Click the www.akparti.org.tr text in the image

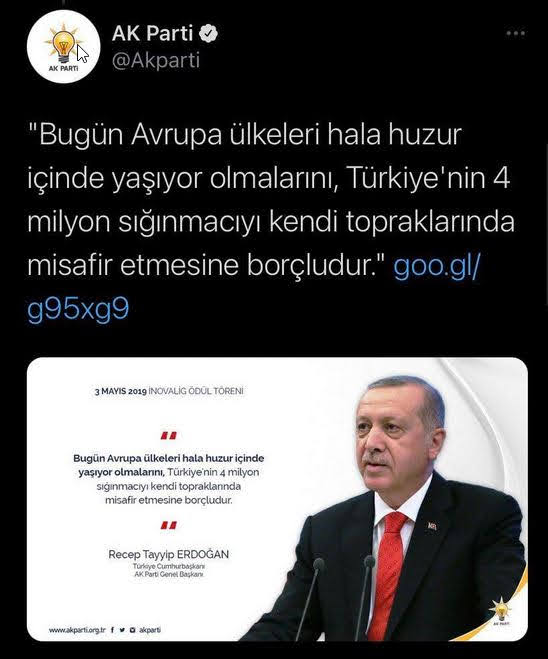[77, 630]
